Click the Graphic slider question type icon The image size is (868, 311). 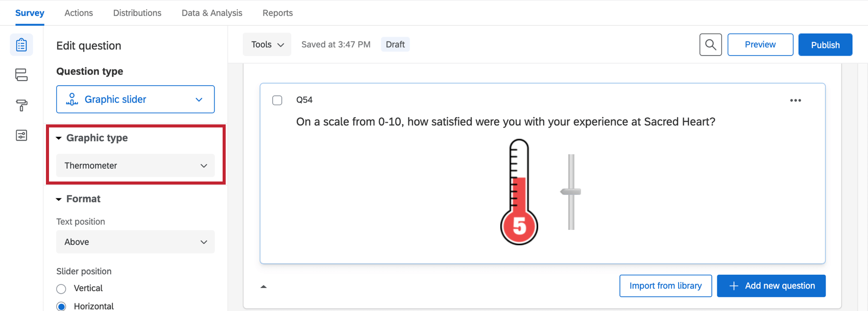[x=72, y=99]
